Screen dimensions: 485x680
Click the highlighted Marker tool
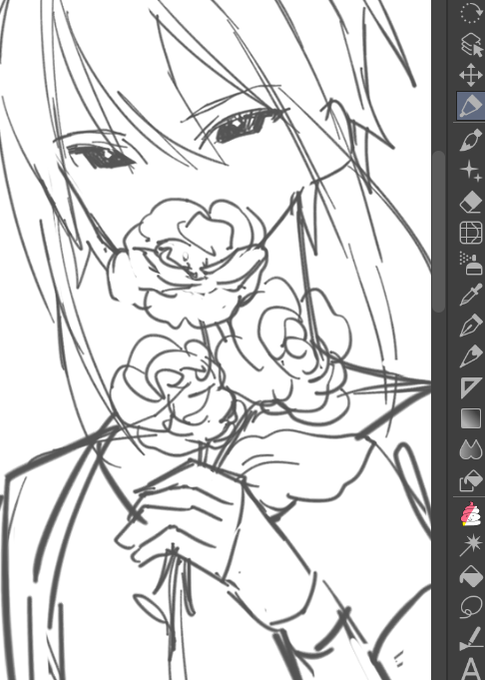pyautogui.click(x=470, y=106)
